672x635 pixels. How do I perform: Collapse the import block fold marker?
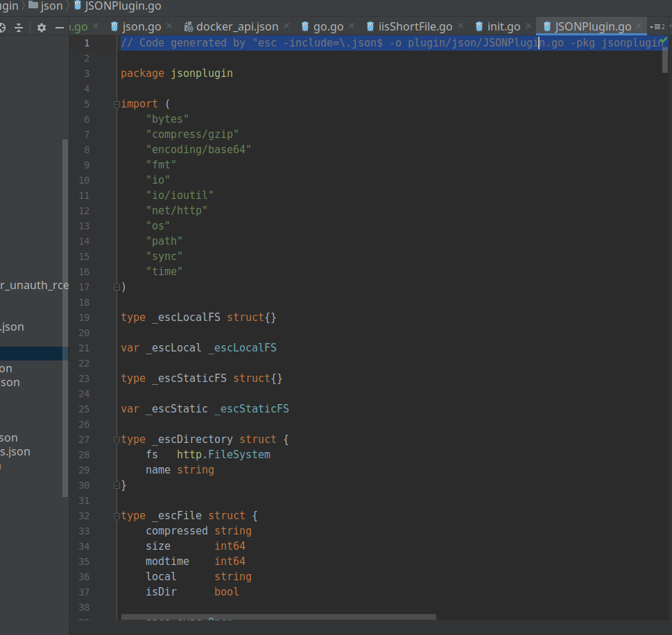(x=117, y=104)
